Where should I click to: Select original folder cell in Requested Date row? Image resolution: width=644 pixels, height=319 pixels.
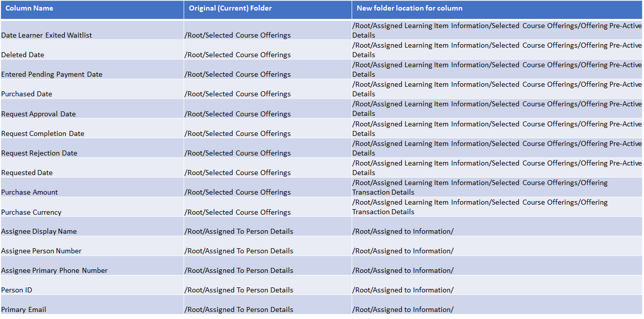point(268,168)
